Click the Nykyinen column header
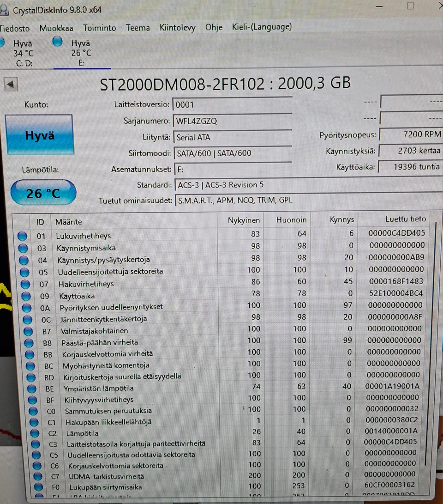The width and height of the screenshot is (443, 504). [244, 220]
